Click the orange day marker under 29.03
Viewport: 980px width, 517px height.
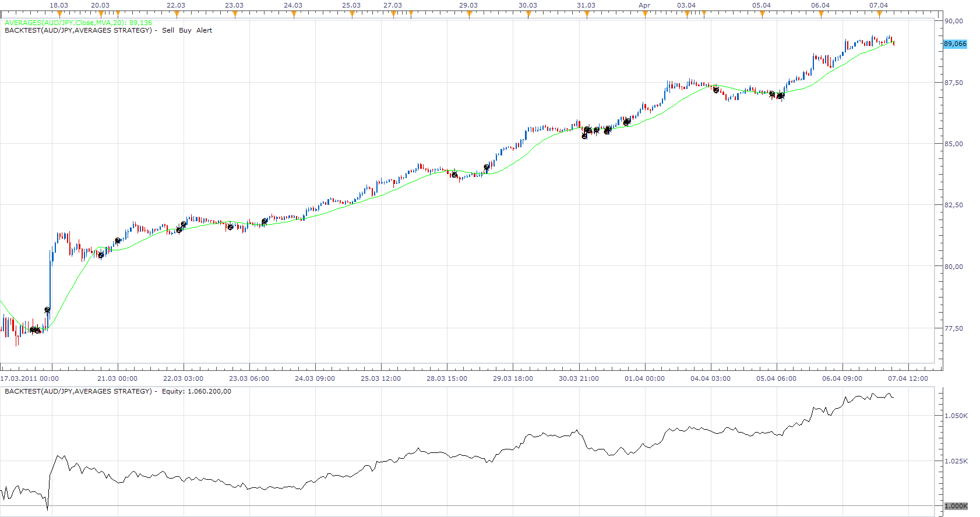(469, 14)
